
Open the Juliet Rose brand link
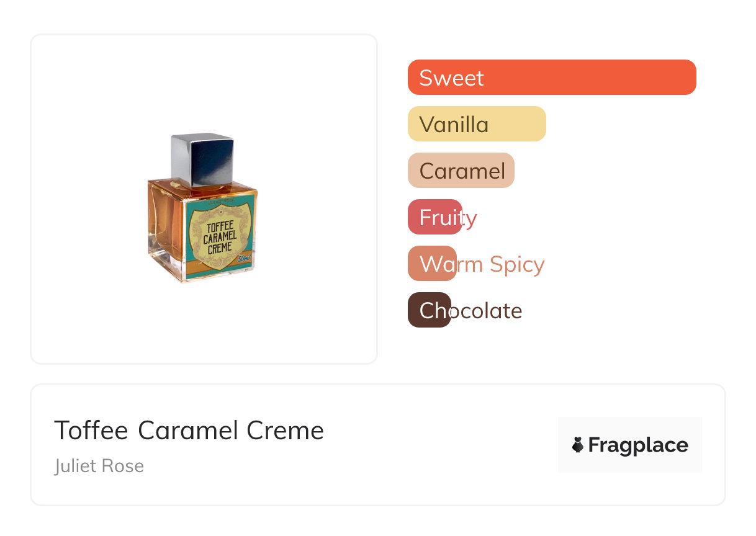coord(99,466)
